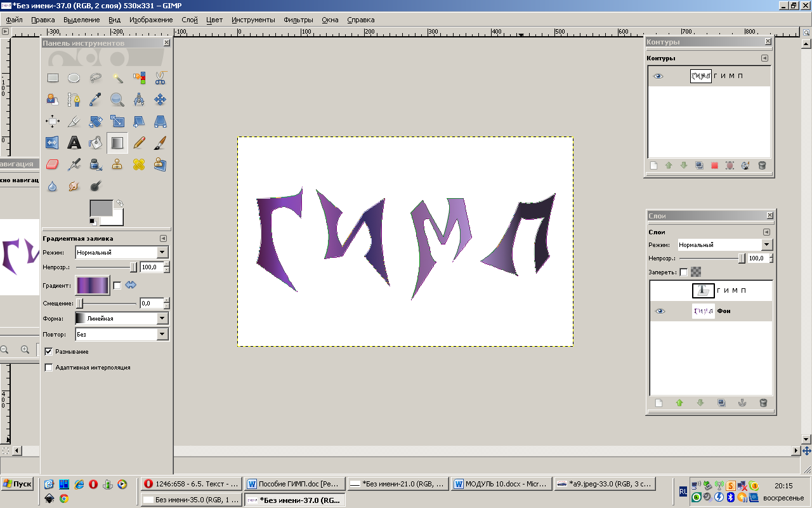The width and height of the screenshot is (812, 508).
Task: Select the Clone stamp tool
Action: (117, 164)
